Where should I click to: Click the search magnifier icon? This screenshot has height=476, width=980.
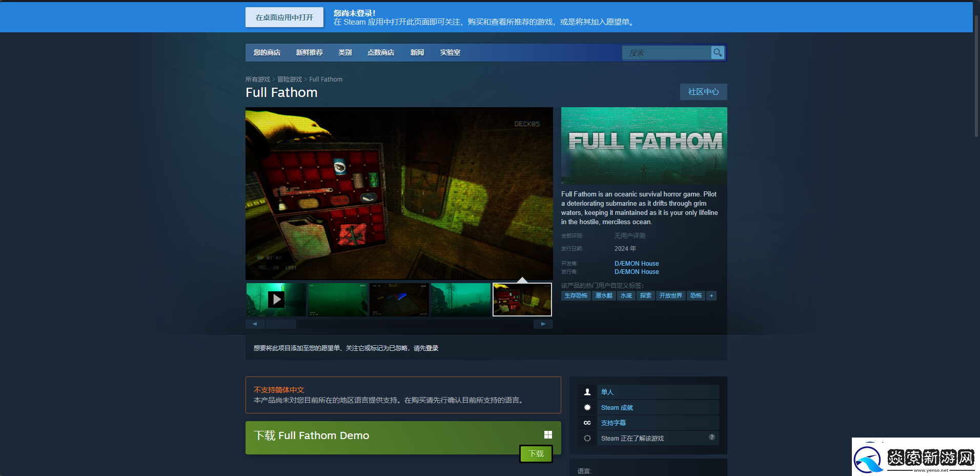(718, 53)
